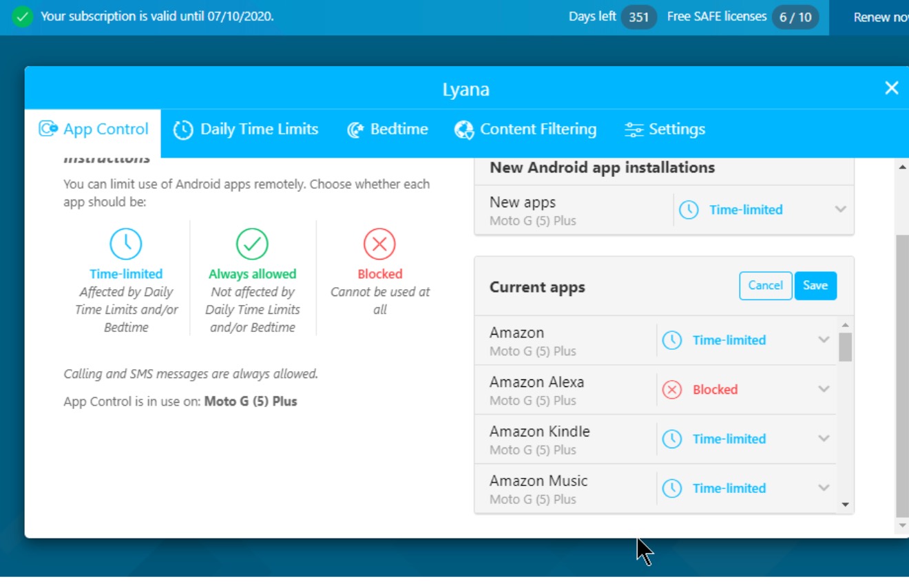This screenshot has width=909, height=588.
Task: Click the dialog scroll down arrow
Action: coord(902,525)
